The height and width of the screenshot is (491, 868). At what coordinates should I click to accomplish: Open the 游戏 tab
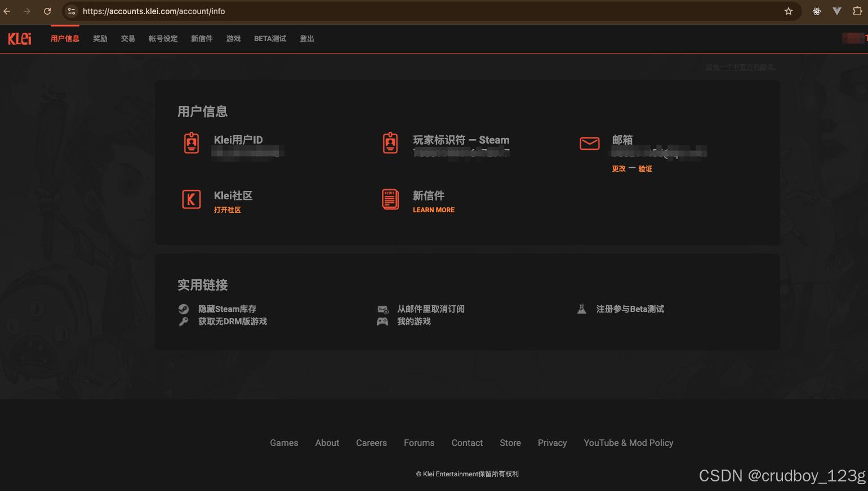pyautogui.click(x=233, y=39)
